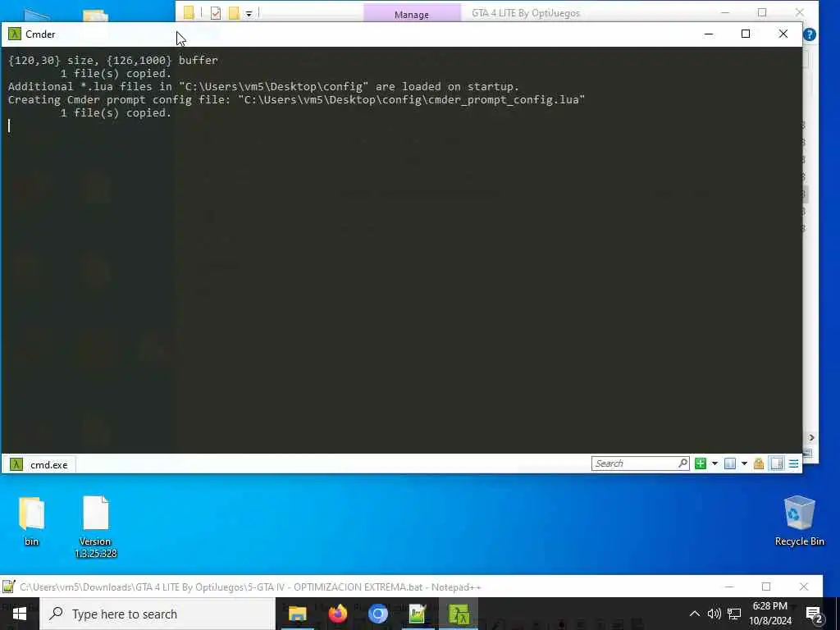Click the active consoles list icon
Image resolution: width=840 pixels, height=630 pixels.
pos(729,463)
